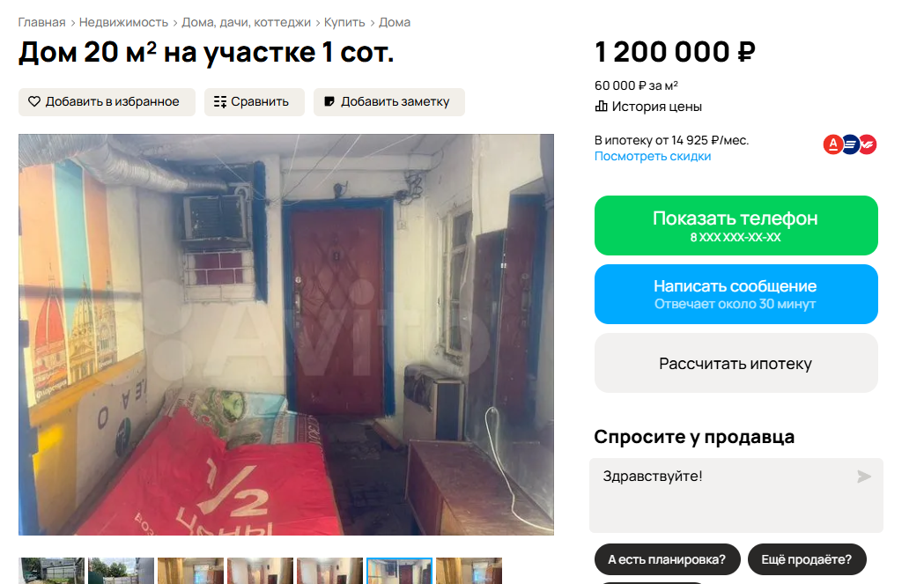Select the Дома breadcrumb item
924x584 pixels.
pyautogui.click(x=395, y=22)
